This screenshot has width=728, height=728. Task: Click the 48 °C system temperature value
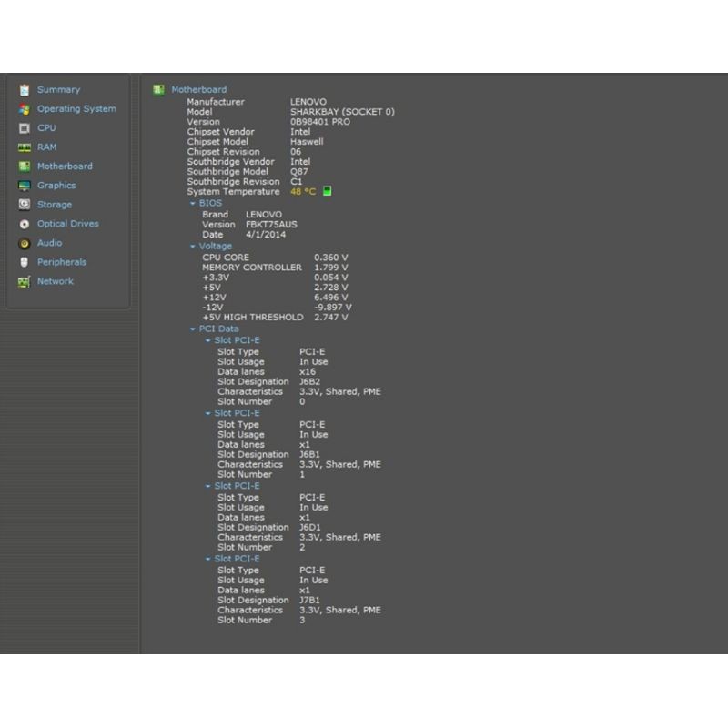[x=303, y=192]
